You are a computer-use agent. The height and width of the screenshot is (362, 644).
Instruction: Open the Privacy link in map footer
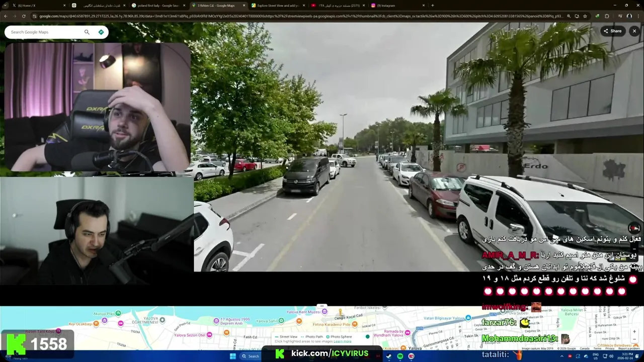610,348
